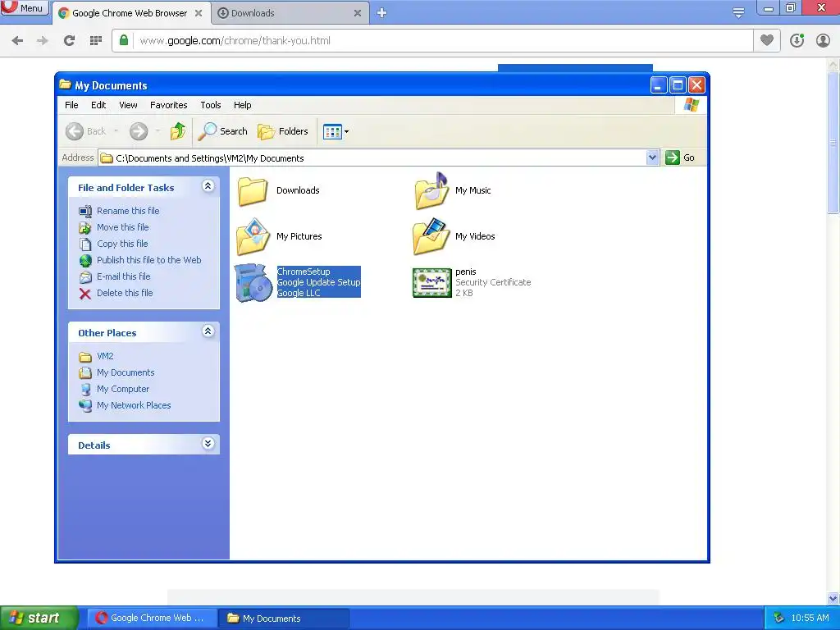Open Forward button history dropdown arrow
The image size is (840, 630).
[157, 131]
